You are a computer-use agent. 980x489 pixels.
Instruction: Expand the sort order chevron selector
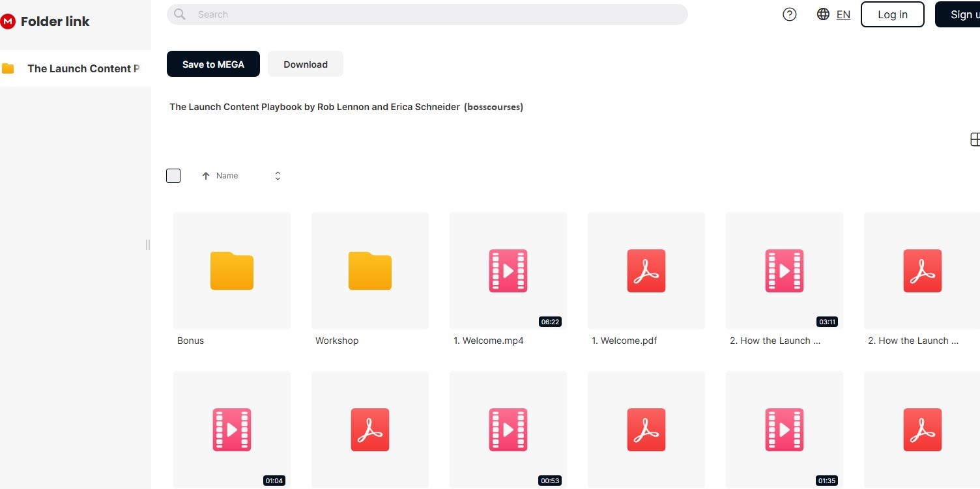(x=278, y=176)
